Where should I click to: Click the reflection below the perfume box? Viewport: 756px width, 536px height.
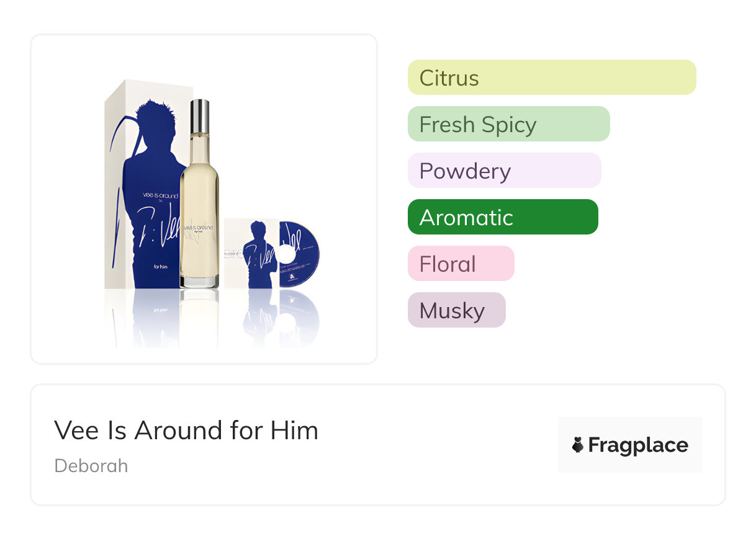point(143,316)
